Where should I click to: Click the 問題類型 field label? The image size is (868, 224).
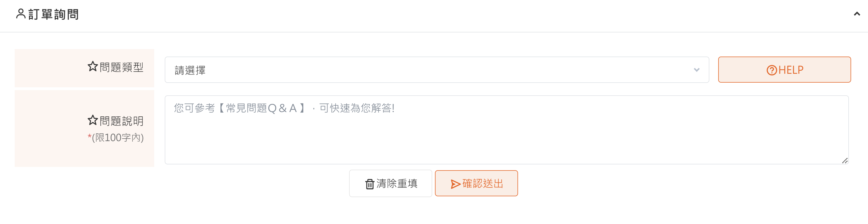[x=121, y=67]
